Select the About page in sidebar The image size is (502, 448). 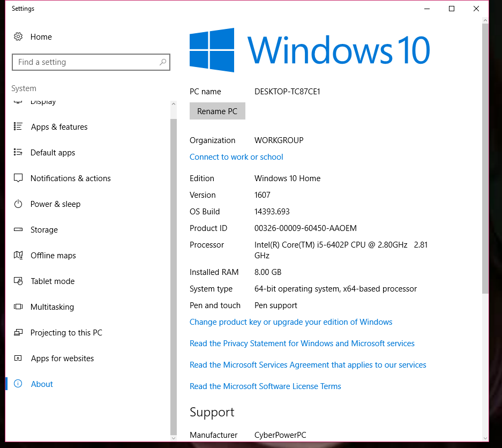pyautogui.click(x=42, y=384)
